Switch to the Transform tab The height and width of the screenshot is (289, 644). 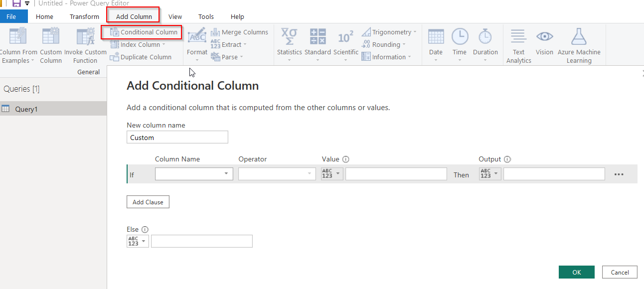[x=84, y=16]
